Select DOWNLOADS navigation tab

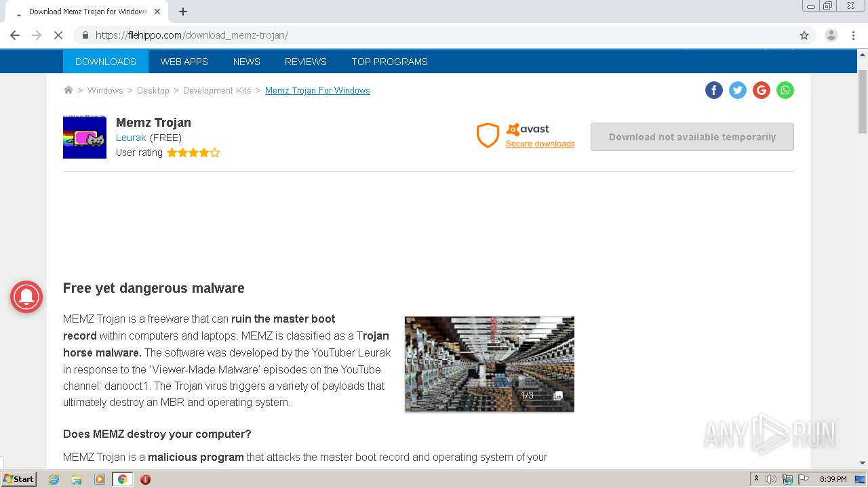click(x=106, y=62)
